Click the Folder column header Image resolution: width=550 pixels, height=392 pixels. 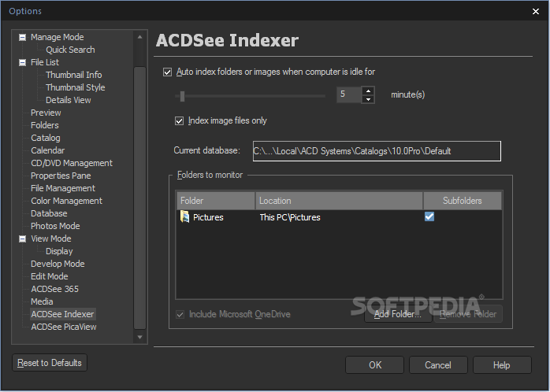pyautogui.click(x=216, y=201)
